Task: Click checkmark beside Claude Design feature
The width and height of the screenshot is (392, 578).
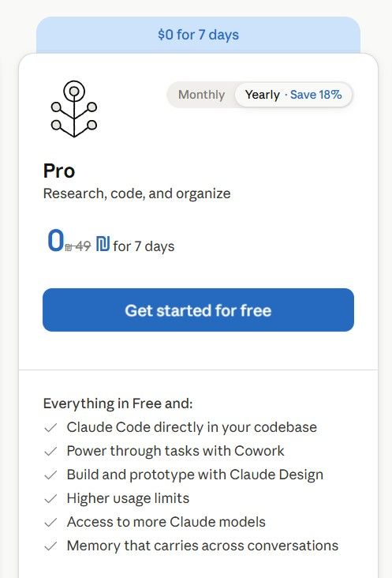Action: [50, 475]
